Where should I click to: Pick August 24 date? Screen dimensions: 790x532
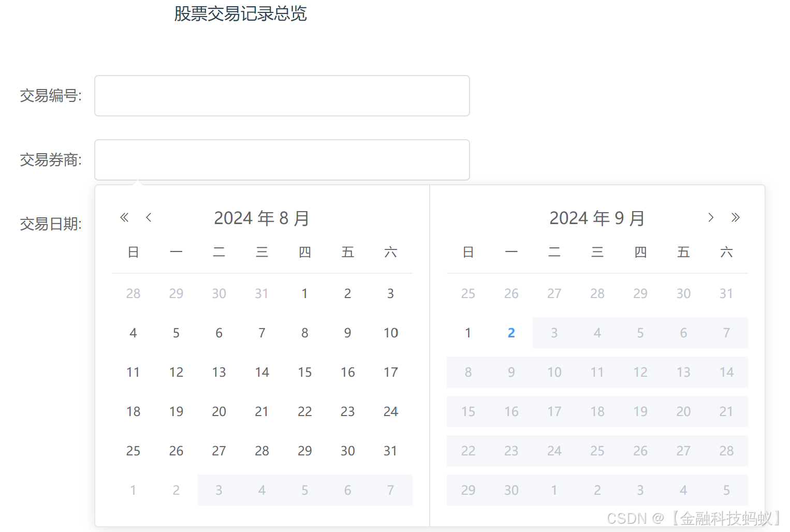coord(391,411)
